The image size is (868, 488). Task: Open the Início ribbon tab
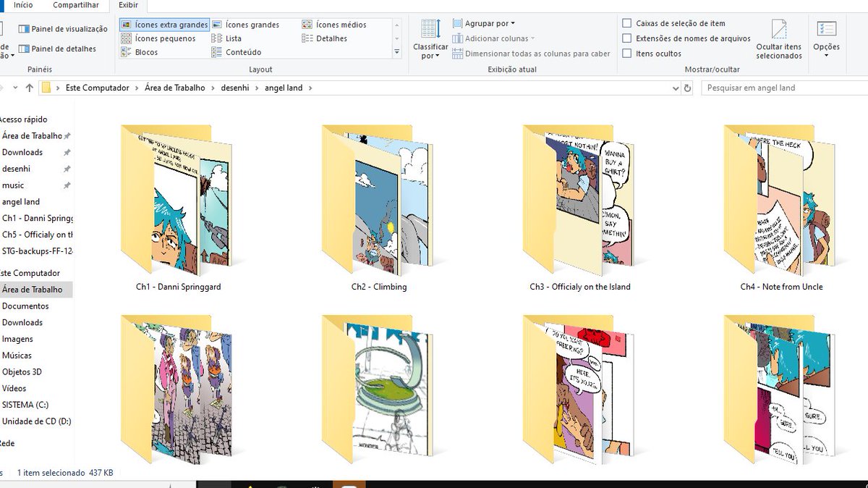coord(23,5)
